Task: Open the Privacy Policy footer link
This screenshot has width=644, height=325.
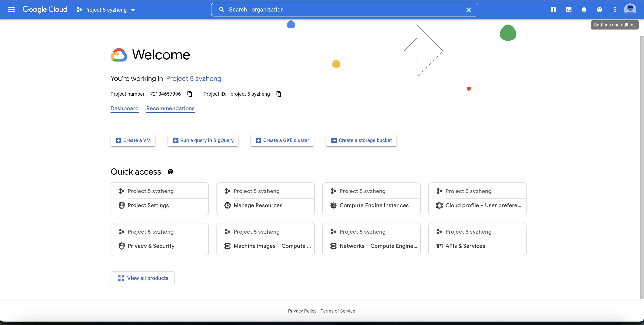Action: pyautogui.click(x=302, y=311)
